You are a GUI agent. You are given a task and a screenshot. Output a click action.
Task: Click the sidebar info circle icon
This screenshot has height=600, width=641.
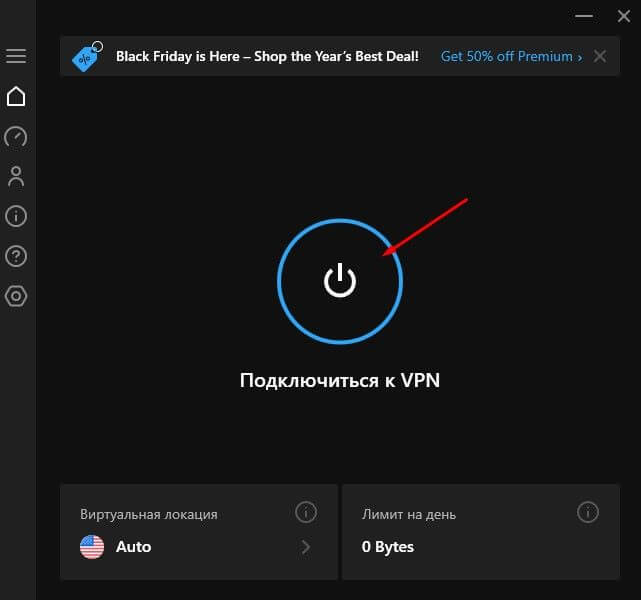[x=16, y=216]
